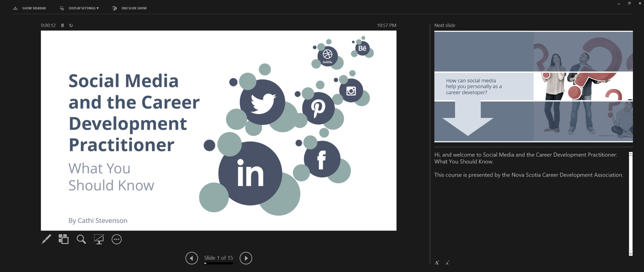Click the current time 10:57 PM

(386, 25)
